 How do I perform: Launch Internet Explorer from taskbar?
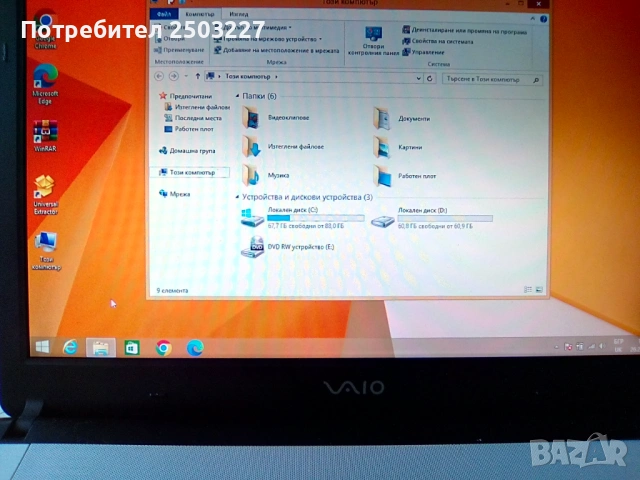coord(70,347)
